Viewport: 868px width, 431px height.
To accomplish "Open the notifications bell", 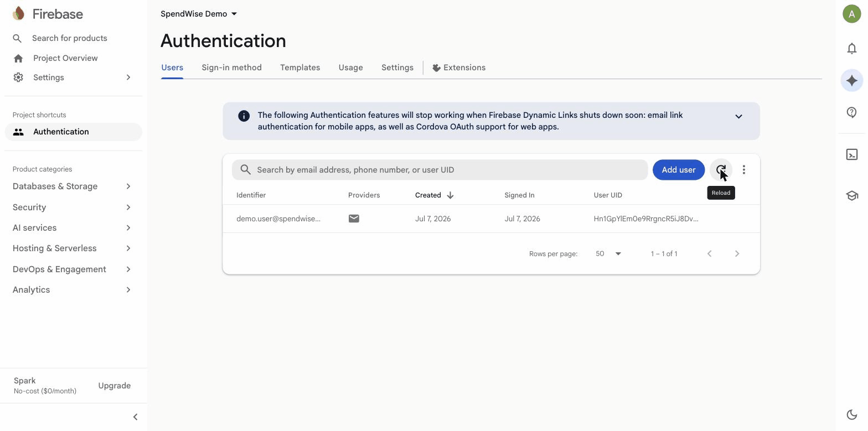I will 852,49.
